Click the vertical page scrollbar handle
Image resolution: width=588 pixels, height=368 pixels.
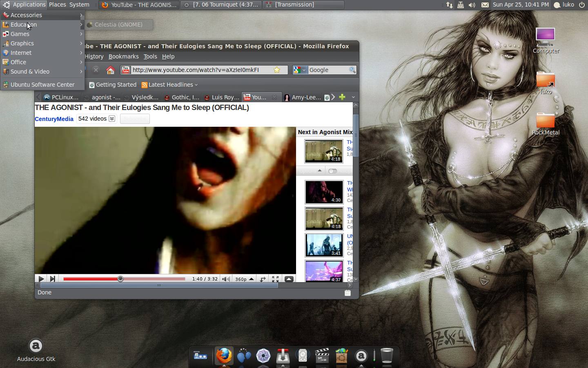pos(356,135)
